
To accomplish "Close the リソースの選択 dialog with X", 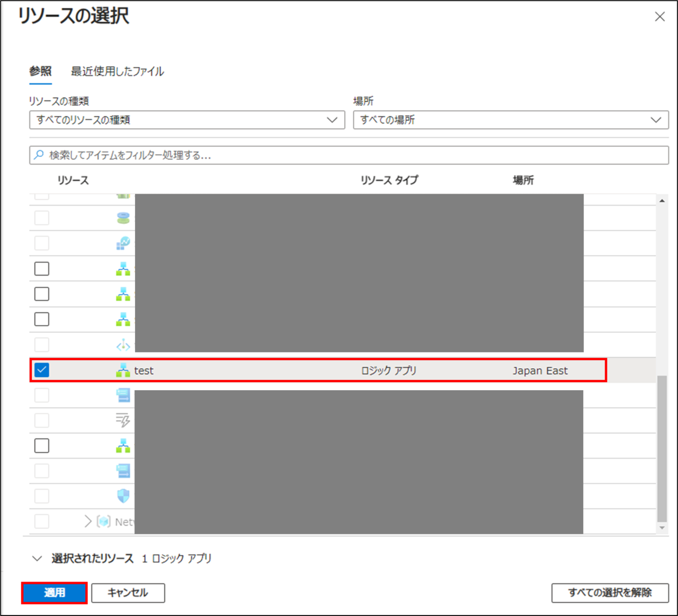I will tap(659, 17).
